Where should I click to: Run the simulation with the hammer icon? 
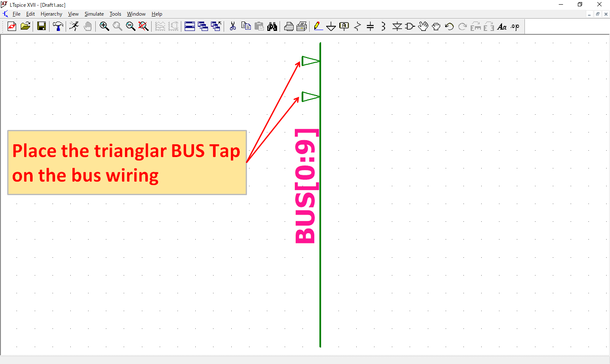point(58,26)
